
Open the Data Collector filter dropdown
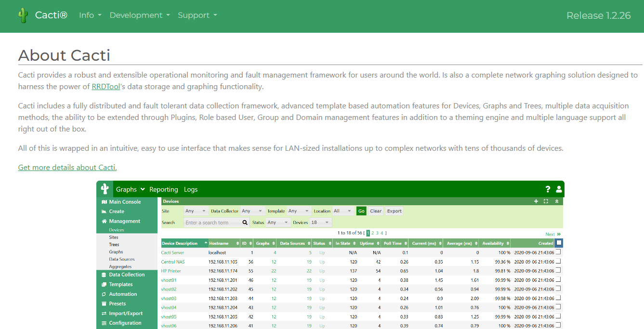point(252,211)
